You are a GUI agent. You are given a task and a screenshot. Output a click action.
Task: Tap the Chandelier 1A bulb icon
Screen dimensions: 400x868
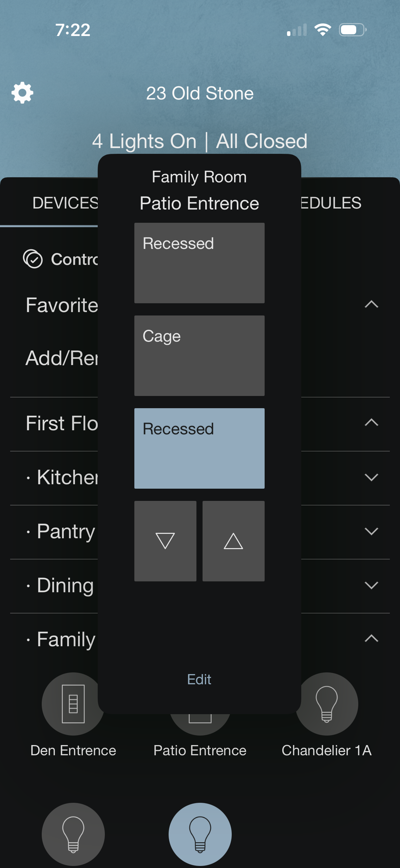pos(327,704)
